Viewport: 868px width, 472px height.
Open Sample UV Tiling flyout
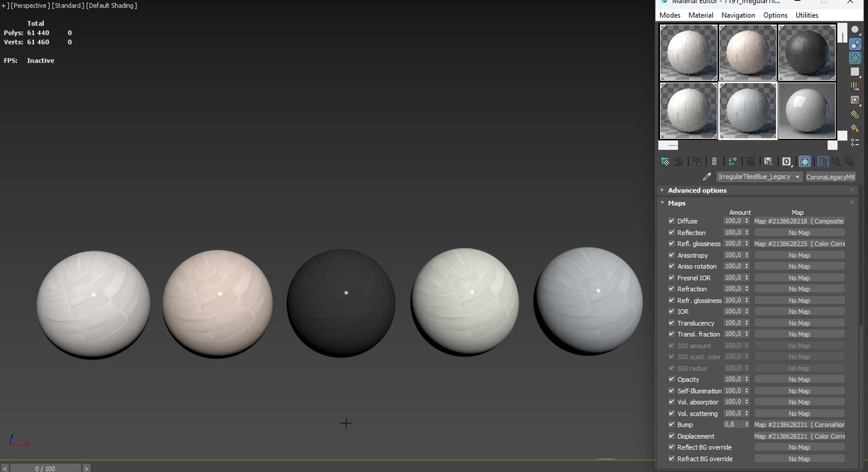(855, 72)
